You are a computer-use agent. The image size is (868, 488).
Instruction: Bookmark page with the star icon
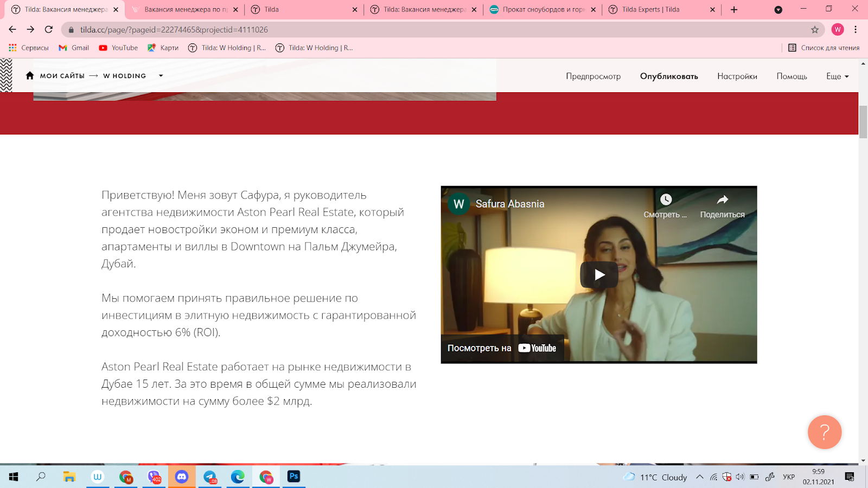coord(814,30)
